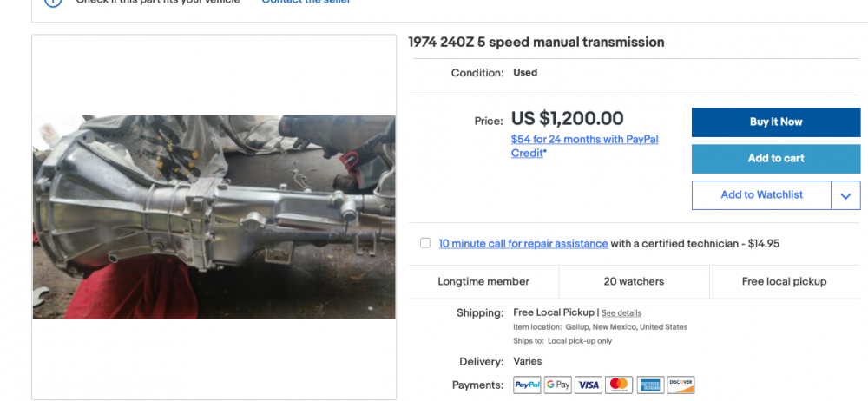
Task: Click the Visa card icon
Action: 588,385
